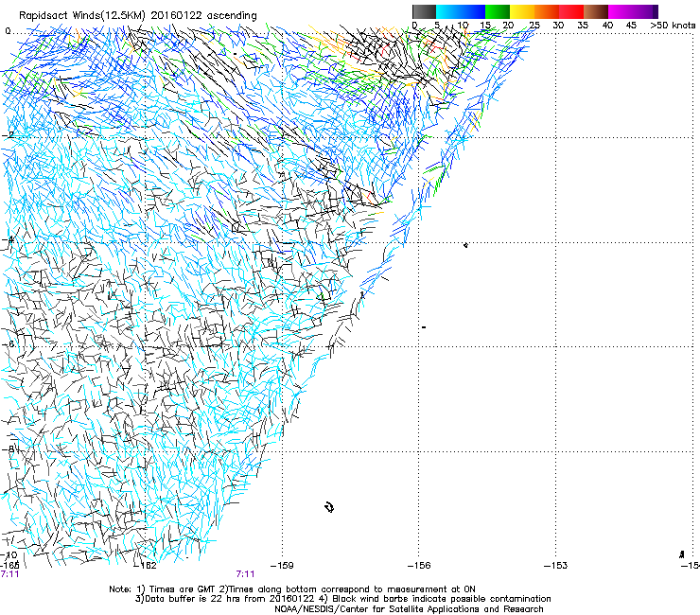This screenshot has width=700, height=615.
Task: Click the '-8' latitude axis label
Action: (x=9, y=449)
